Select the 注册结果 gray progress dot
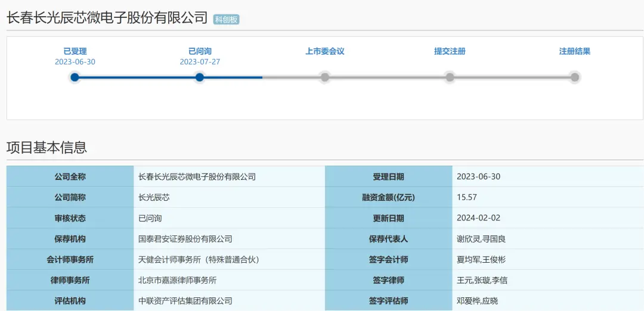This screenshot has height=311, width=644. [x=575, y=77]
